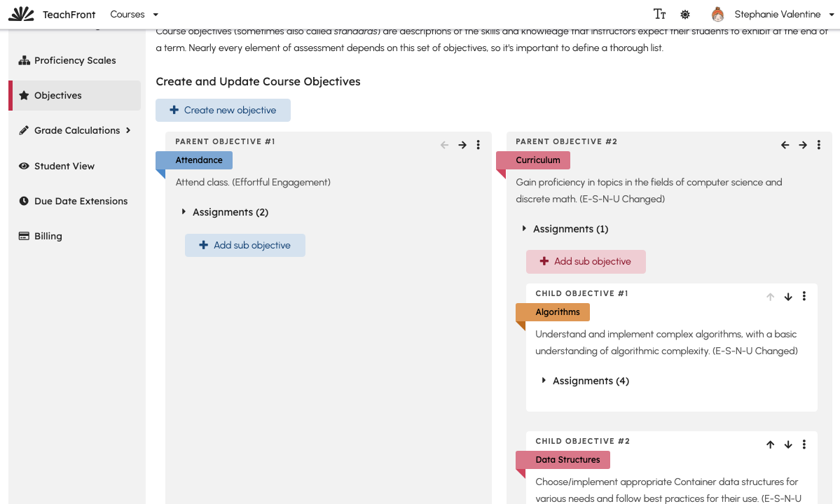This screenshot has width=840, height=504.
Task: Move Parent Objective #2 left with arrow
Action: click(785, 145)
